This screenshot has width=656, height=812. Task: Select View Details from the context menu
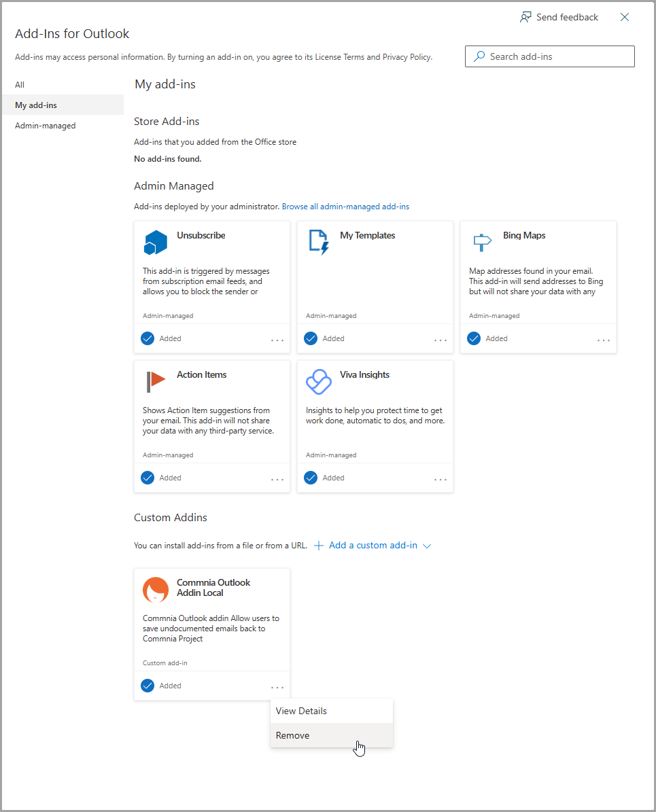[332, 711]
